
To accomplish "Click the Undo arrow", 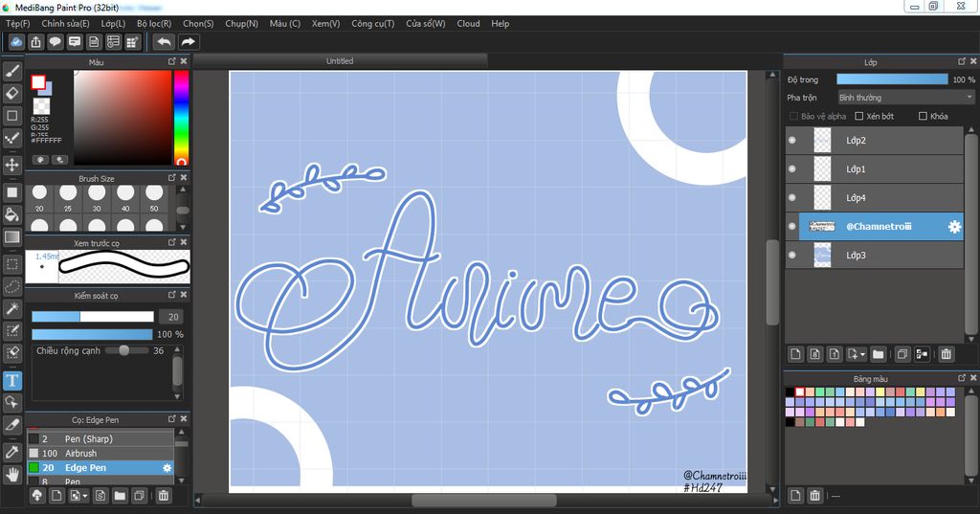I will [x=164, y=42].
